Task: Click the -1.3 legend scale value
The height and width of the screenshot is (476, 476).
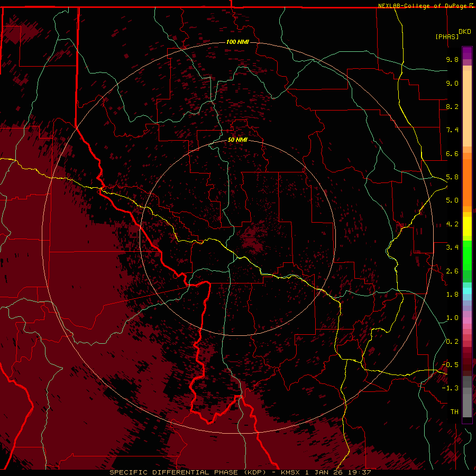Action: (x=451, y=388)
